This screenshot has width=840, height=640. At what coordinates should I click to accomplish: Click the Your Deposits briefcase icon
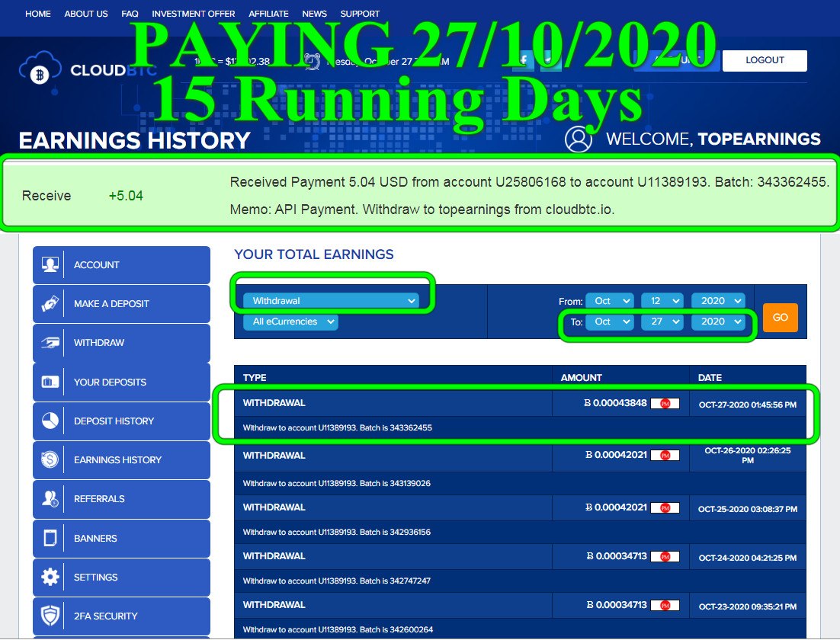(x=50, y=382)
